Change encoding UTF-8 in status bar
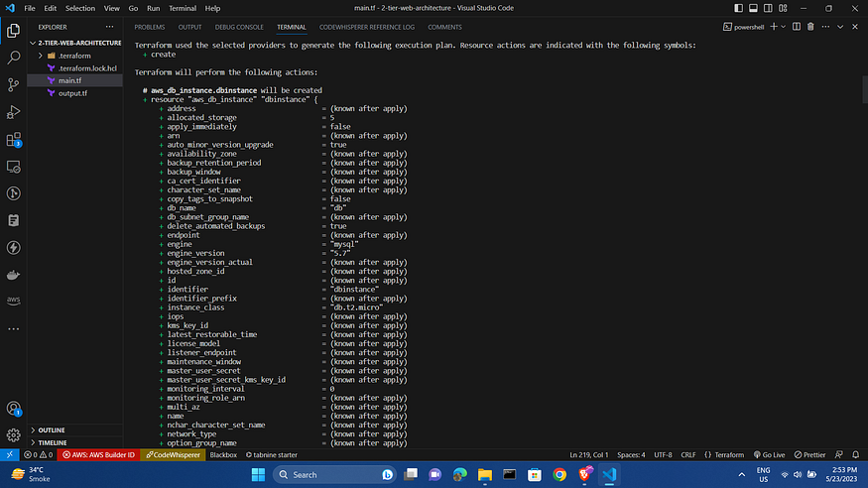This screenshot has height=488, width=868. pos(663,455)
